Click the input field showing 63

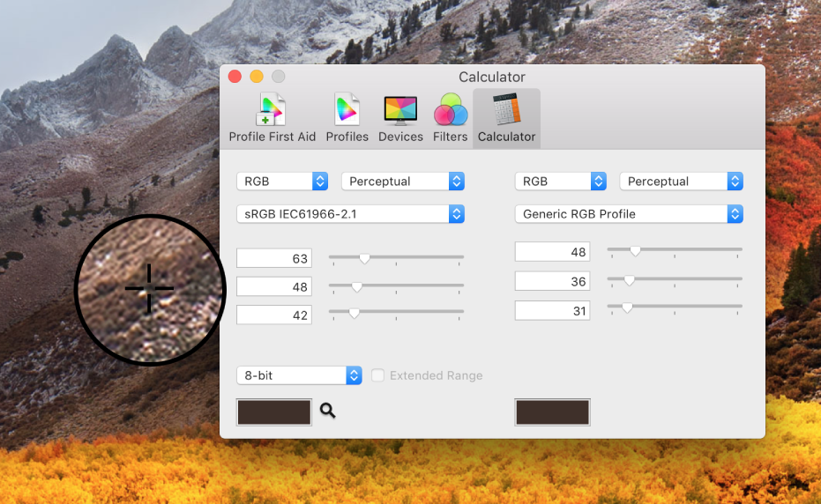pyautogui.click(x=274, y=258)
